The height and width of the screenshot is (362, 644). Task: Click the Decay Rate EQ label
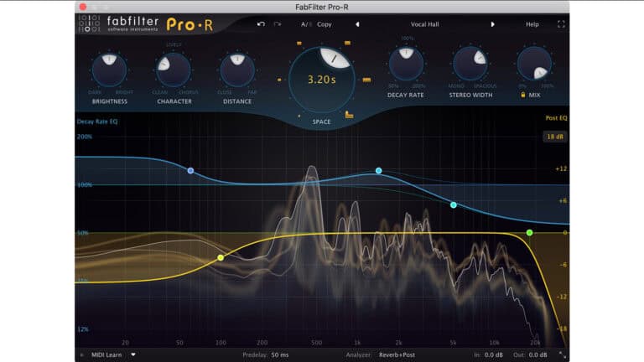(97, 122)
